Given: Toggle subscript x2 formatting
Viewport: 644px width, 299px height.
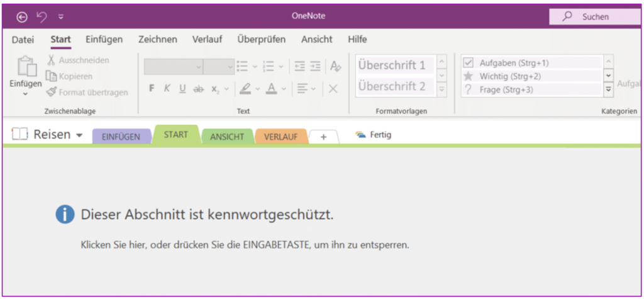Looking at the screenshot, I should pos(216,89).
